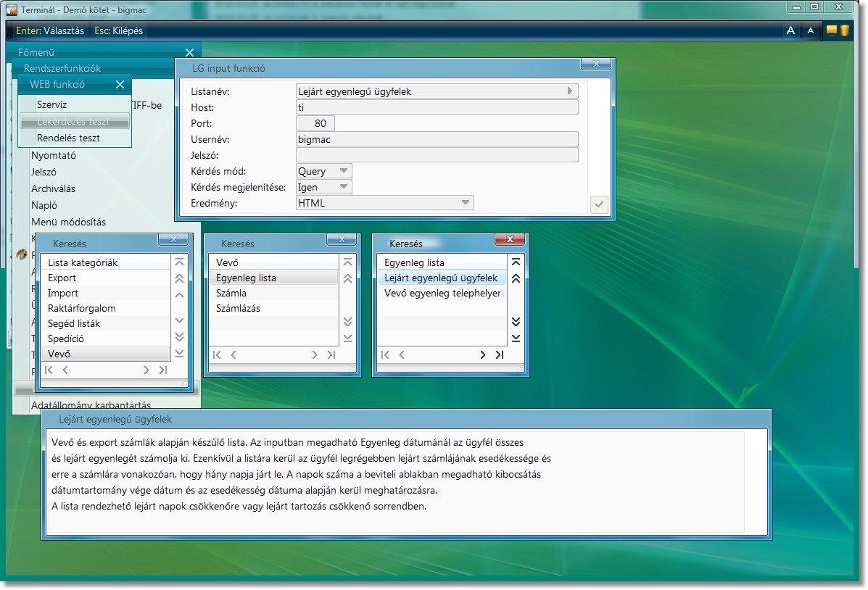Viewport: 868px width, 590px height.
Task: Close the WEB funkció menu panel
Action: pos(120,85)
